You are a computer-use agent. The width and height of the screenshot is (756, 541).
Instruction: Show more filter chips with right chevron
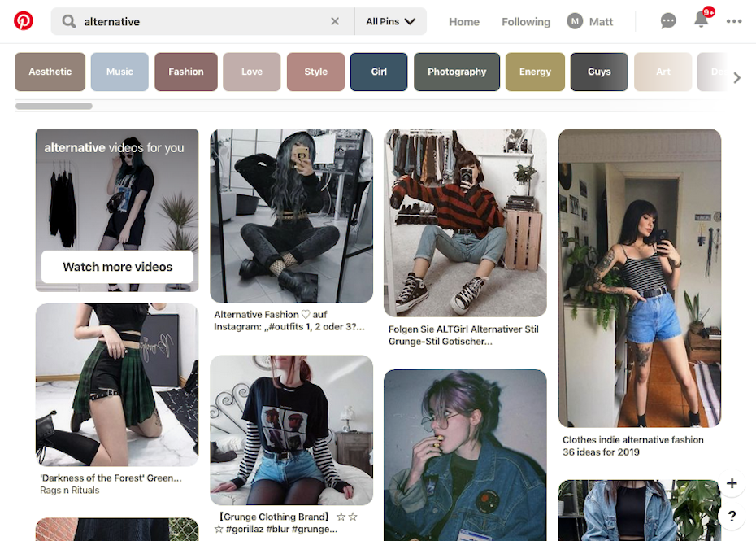tap(736, 78)
